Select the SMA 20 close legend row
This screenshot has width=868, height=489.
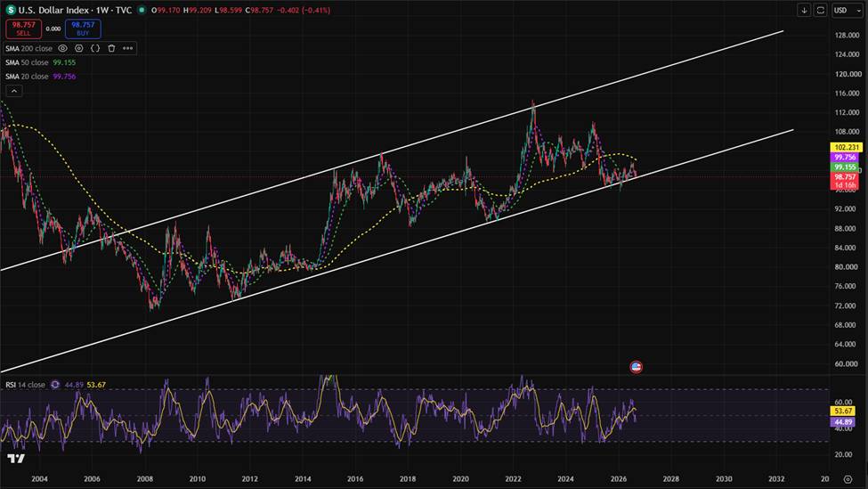40,77
